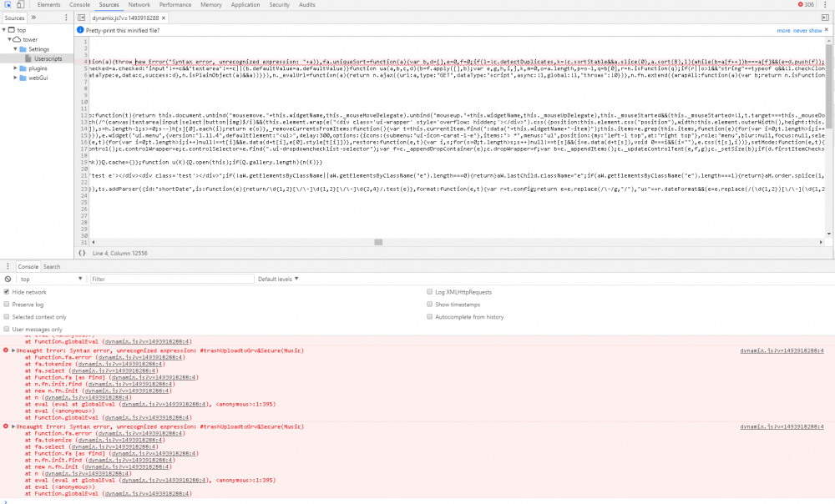The height and width of the screenshot is (504, 835).
Task: Open the top execution context dropdown
Action: (x=51, y=279)
